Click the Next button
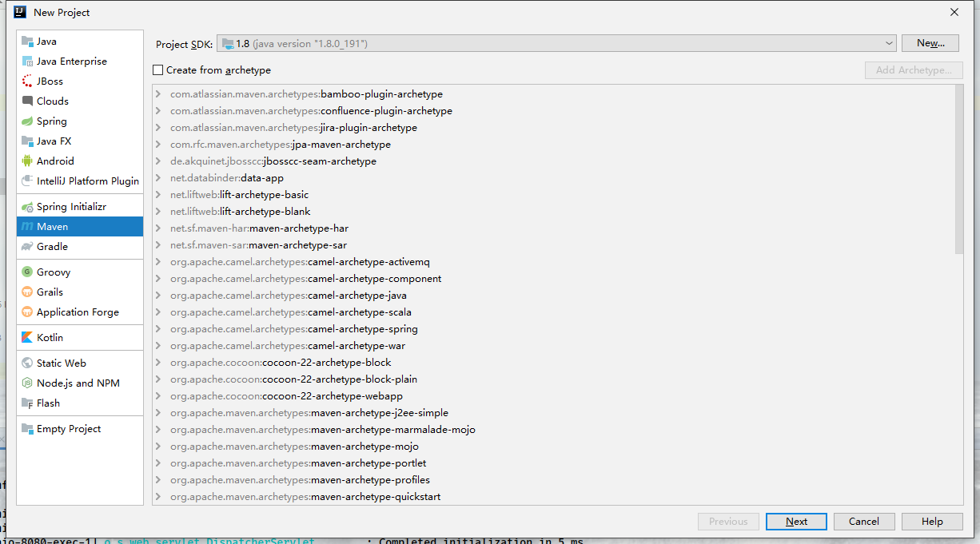The width and height of the screenshot is (980, 544). (796, 522)
